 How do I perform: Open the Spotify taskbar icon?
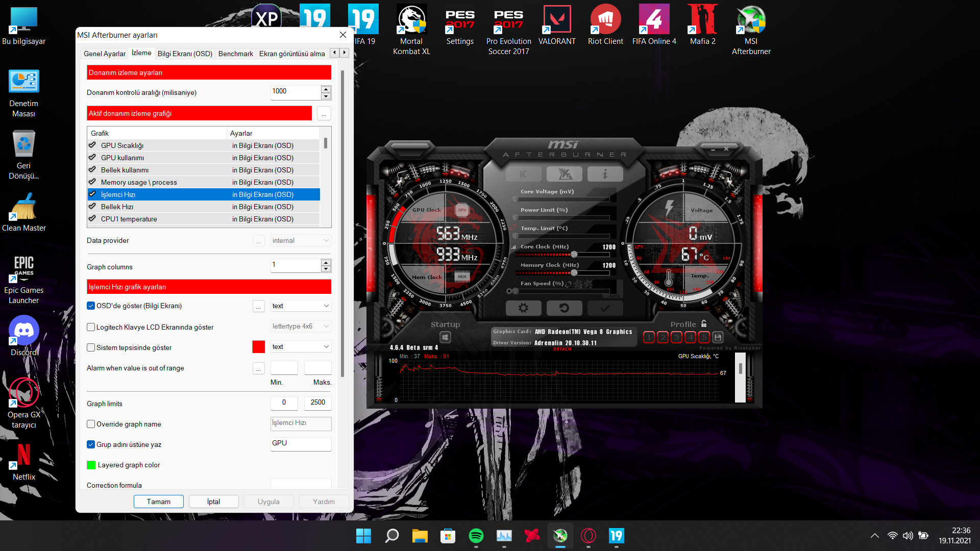(x=476, y=536)
